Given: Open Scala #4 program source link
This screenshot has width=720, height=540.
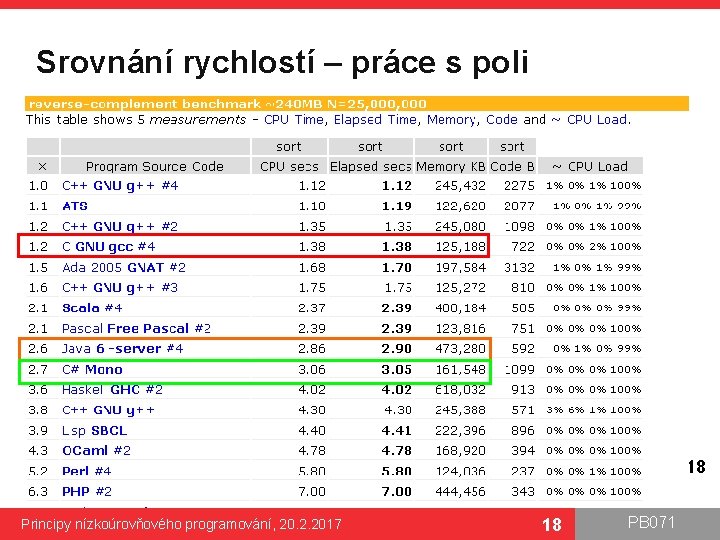Looking at the screenshot, I should (x=92, y=308).
